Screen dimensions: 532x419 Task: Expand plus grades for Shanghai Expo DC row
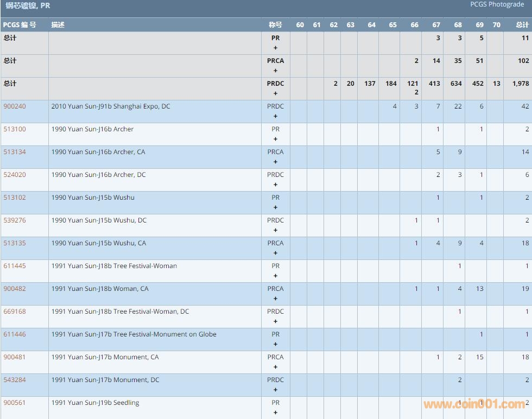click(275, 116)
